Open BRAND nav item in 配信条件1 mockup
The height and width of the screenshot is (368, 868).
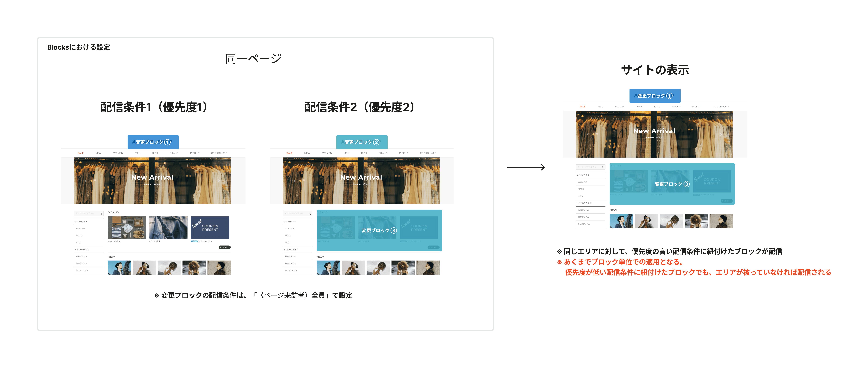tap(174, 153)
